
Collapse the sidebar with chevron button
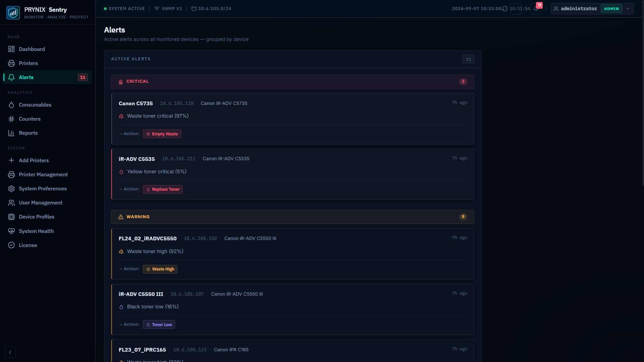click(x=10, y=352)
